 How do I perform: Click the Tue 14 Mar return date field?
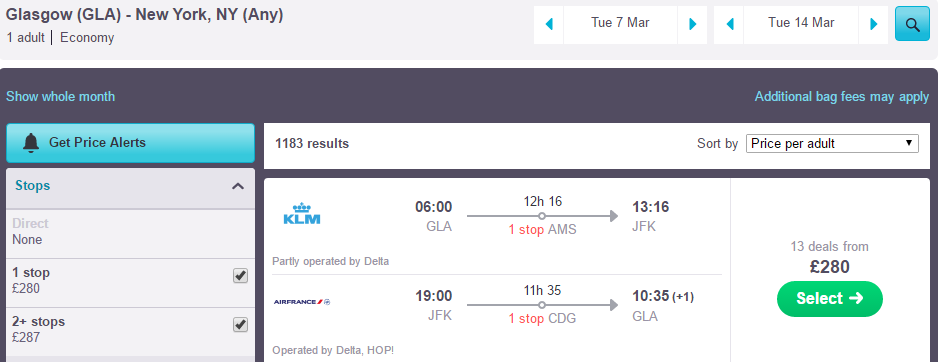pyautogui.click(x=801, y=25)
